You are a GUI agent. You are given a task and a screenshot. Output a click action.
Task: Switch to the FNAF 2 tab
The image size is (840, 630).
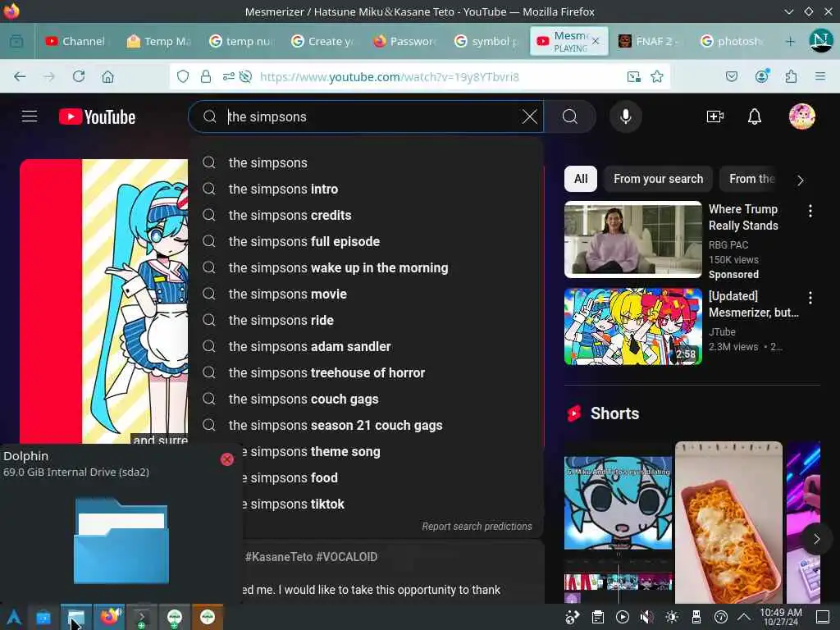coord(651,41)
